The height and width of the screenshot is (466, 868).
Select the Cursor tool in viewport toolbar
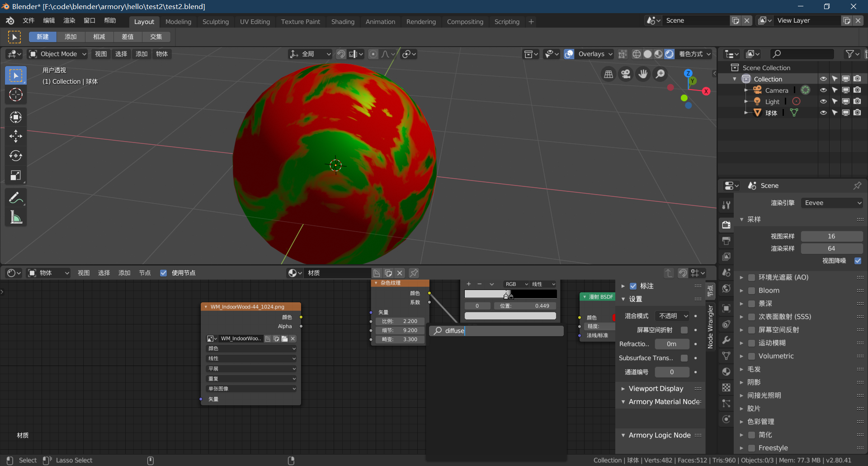click(16, 95)
